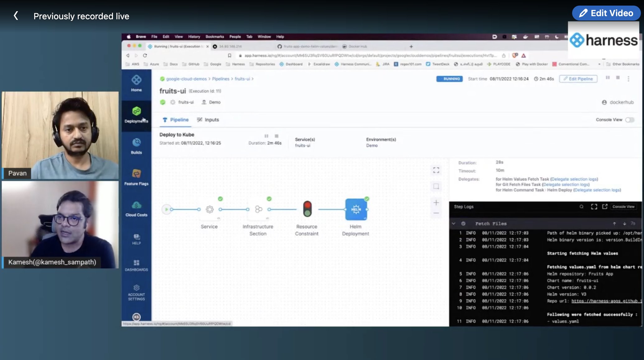Open the Pipelines breadcrumb link
The image size is (644, 360).
click(221, 79)
